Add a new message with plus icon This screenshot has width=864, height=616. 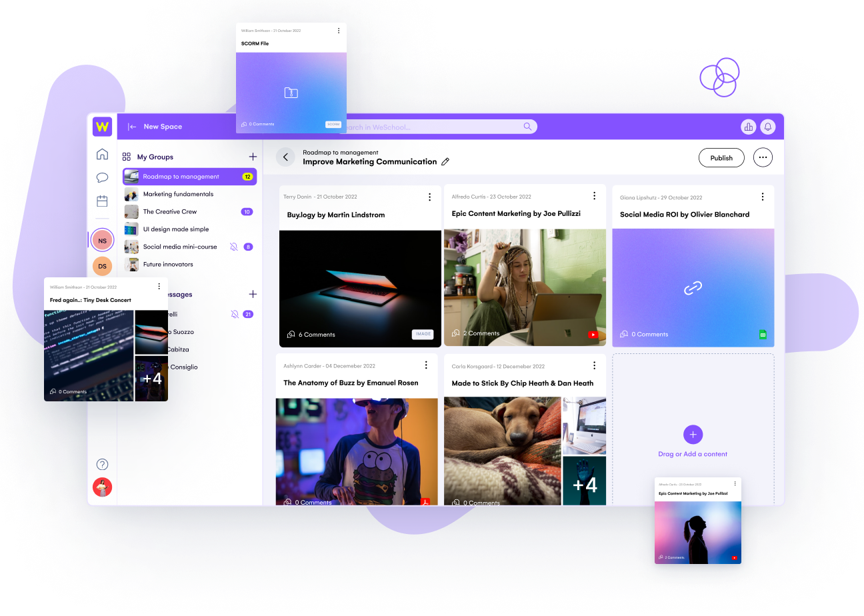coord(253,294)
